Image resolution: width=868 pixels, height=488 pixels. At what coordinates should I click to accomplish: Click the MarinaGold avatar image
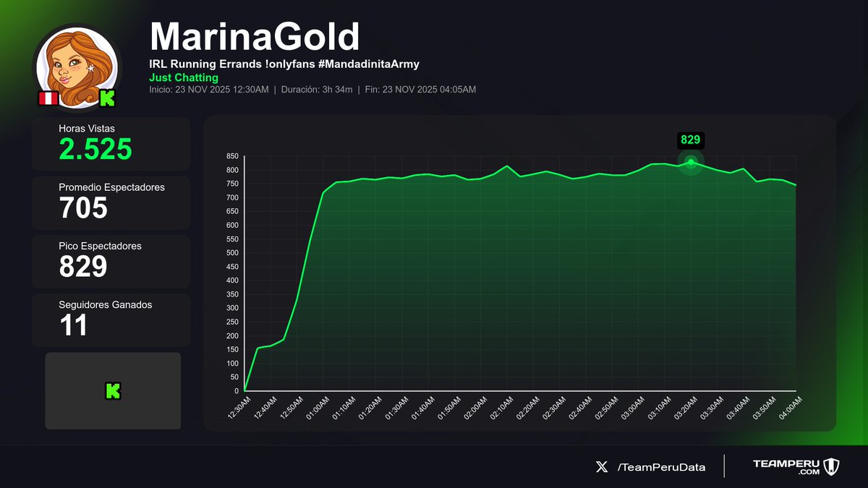[x=77, y=67]
